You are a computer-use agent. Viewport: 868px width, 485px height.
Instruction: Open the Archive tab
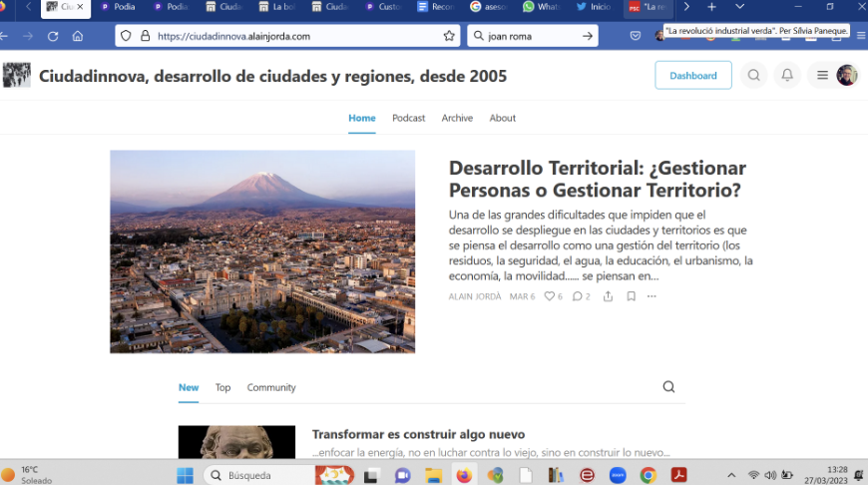point(457,118)
